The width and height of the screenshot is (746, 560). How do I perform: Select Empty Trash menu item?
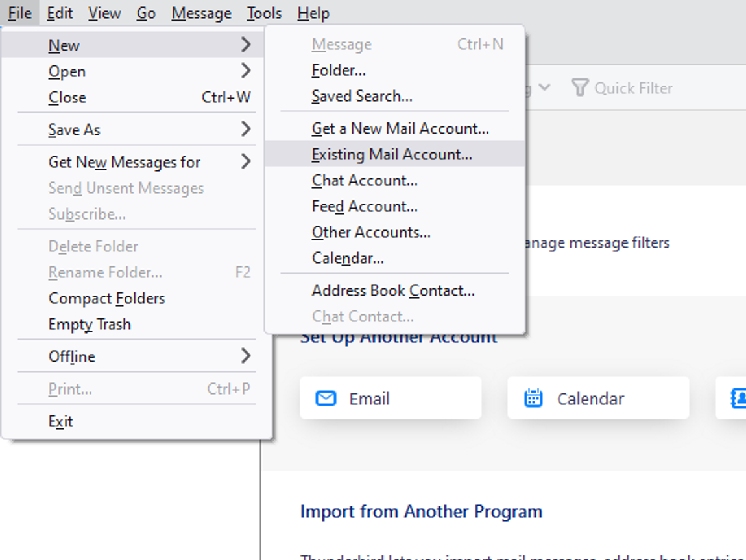click(90, 324)
